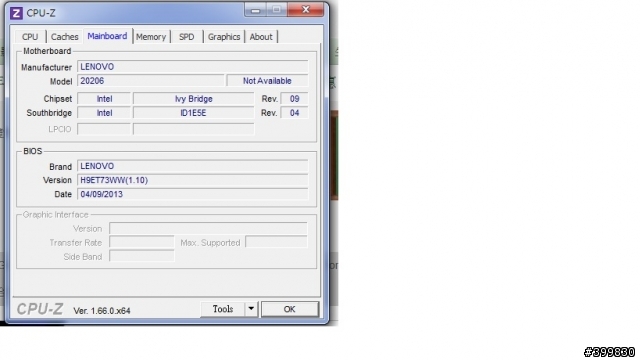Image resolution: width=640 pixels, height=360 pixels.
Task: Click the Southbridge ID1E5E field
Action: pos(193,113)
